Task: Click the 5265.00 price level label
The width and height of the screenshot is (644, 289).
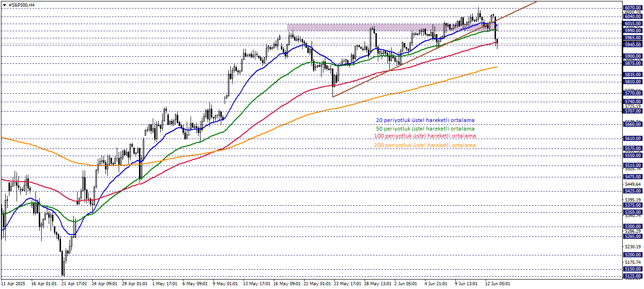Action: [633, 236]
